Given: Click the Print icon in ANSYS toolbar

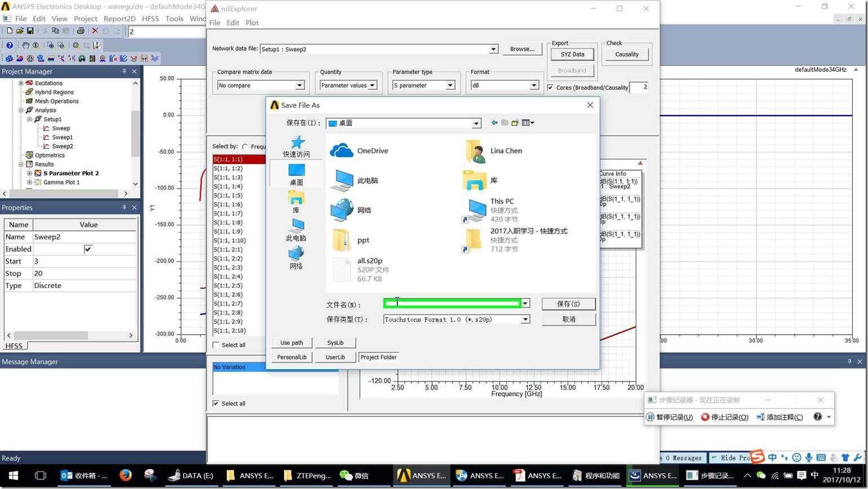Looking at the screenshot, I should click(x=80, y=31).
